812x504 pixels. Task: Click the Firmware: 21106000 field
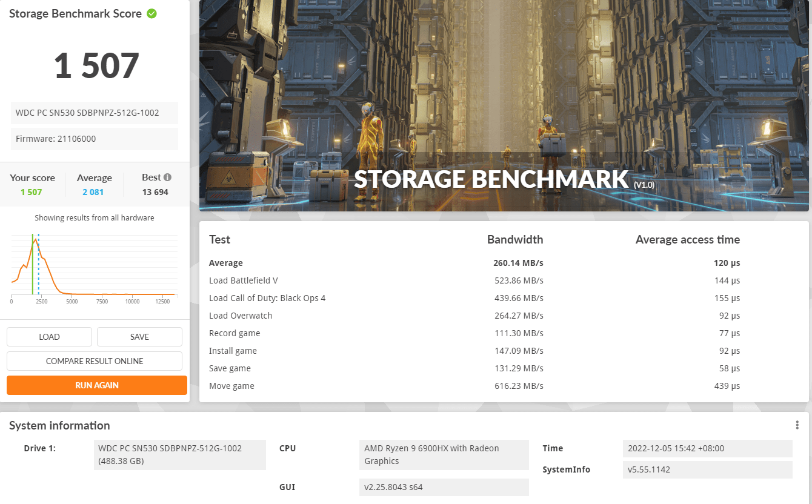click(95, 139)
